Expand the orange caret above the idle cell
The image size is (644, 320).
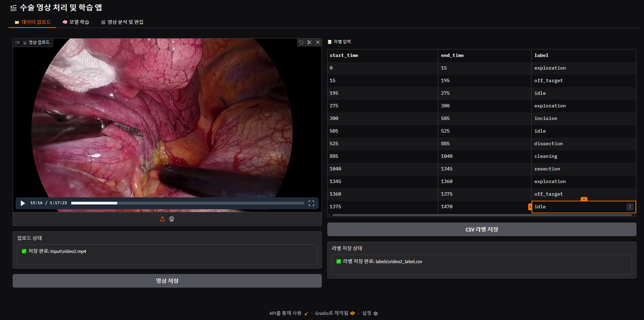click(x=584, y=199)
